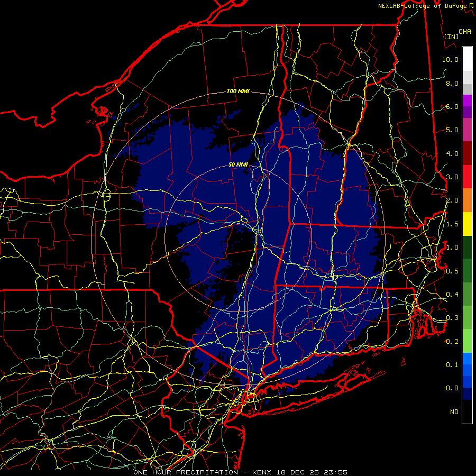Image resolution: width=476 pixels, height=476 pixels.
Task: Click the 0.0 legend value
Action: (452, 388)
